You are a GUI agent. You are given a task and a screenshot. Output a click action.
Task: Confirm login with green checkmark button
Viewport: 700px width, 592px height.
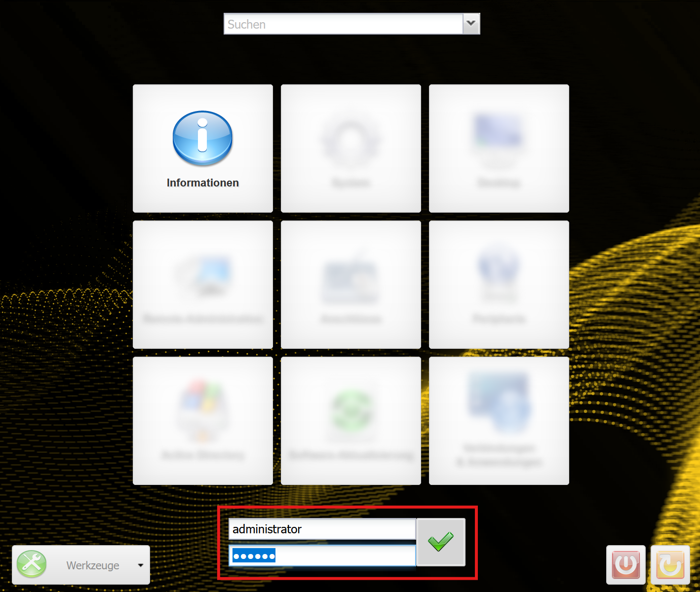pos(441,542)
